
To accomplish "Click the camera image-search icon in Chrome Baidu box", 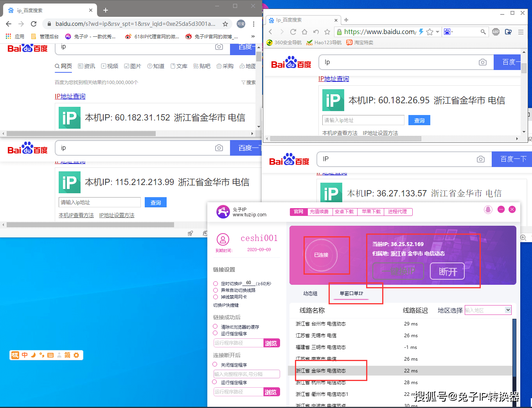I will pyautogui.click(x=219, y=47).
